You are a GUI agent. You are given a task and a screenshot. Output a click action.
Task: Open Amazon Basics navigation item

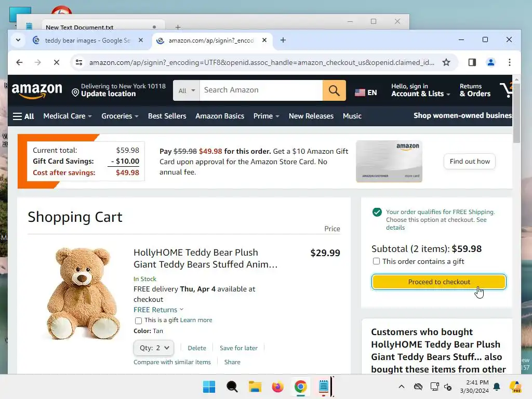point(220,116)
